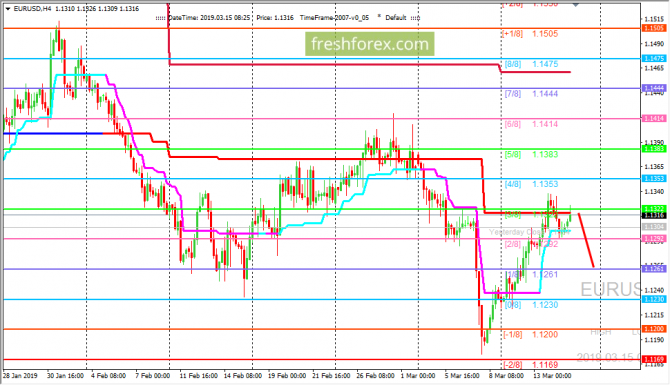This screenshot has height=385, width=670.
Task: Click the freshforex.com watermark logo
Action: (370, 44)
